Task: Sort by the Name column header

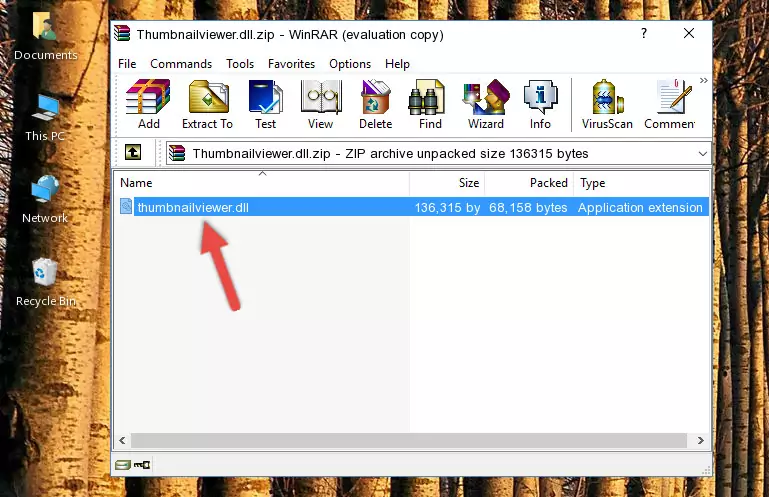Action: point(262,183)
